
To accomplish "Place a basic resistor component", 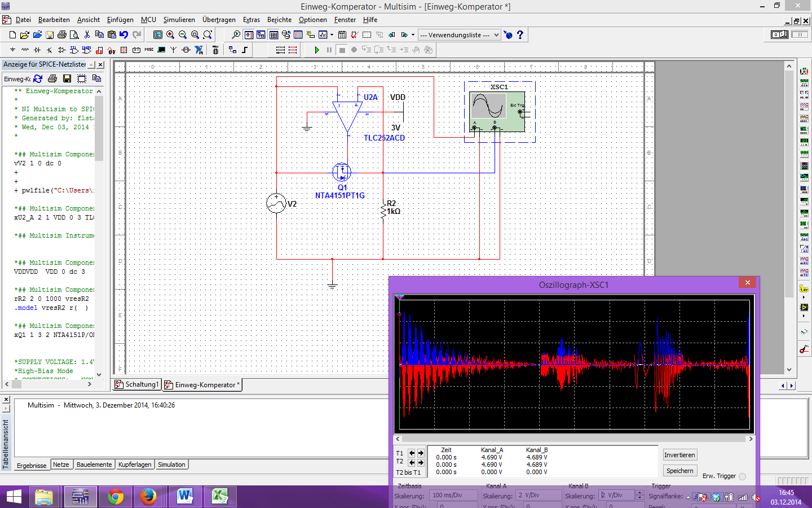I will click(x=25, y=50).
